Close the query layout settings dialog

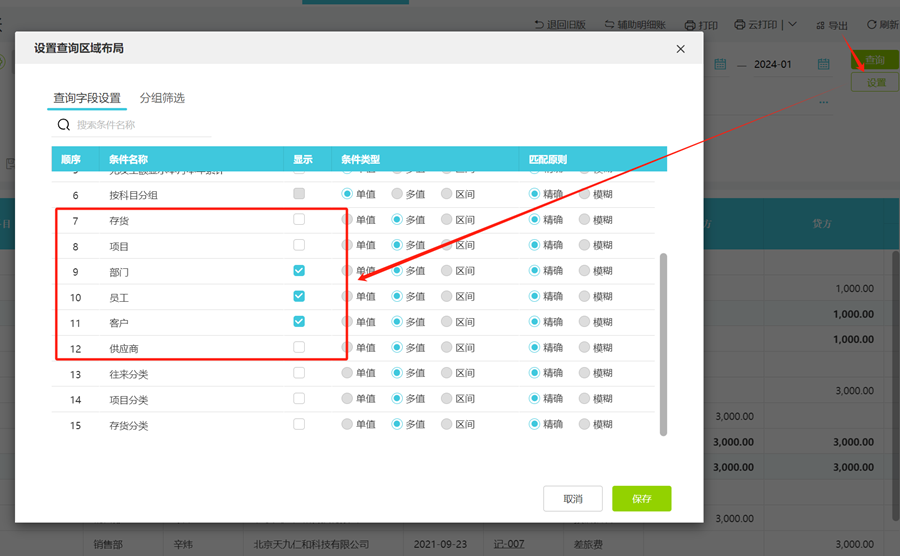click(680, 49)
